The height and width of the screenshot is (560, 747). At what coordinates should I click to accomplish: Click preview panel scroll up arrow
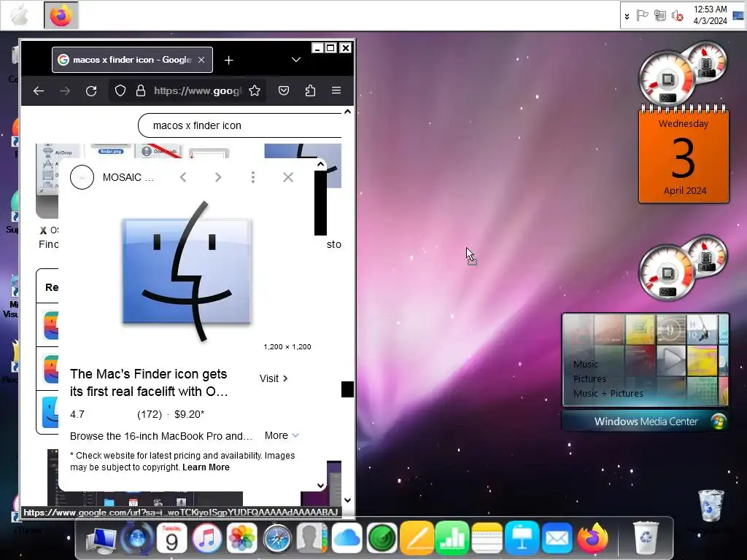point(321,164)
